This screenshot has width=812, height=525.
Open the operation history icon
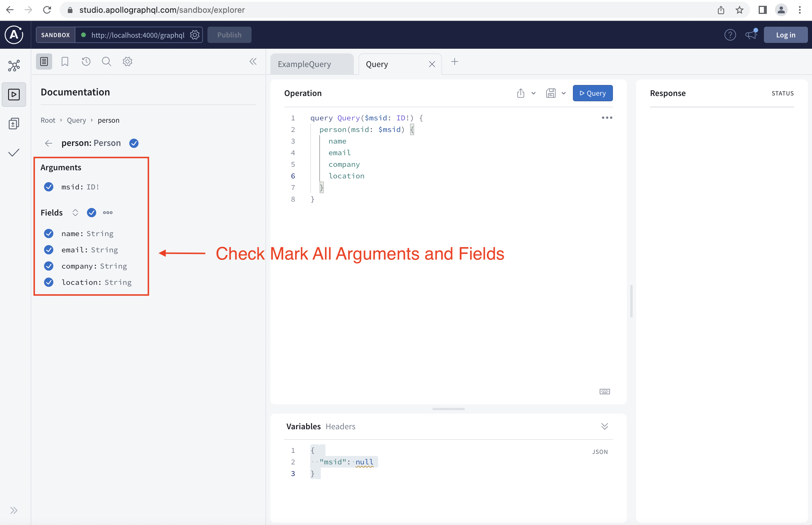coord(86,62)
